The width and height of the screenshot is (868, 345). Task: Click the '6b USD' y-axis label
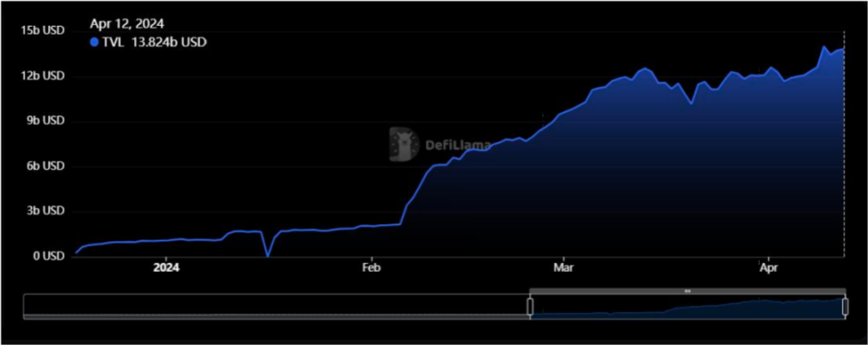(45, 165)
